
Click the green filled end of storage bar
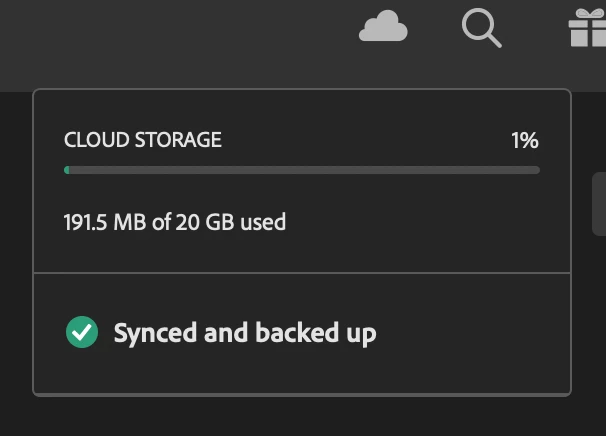click(67, 170)
